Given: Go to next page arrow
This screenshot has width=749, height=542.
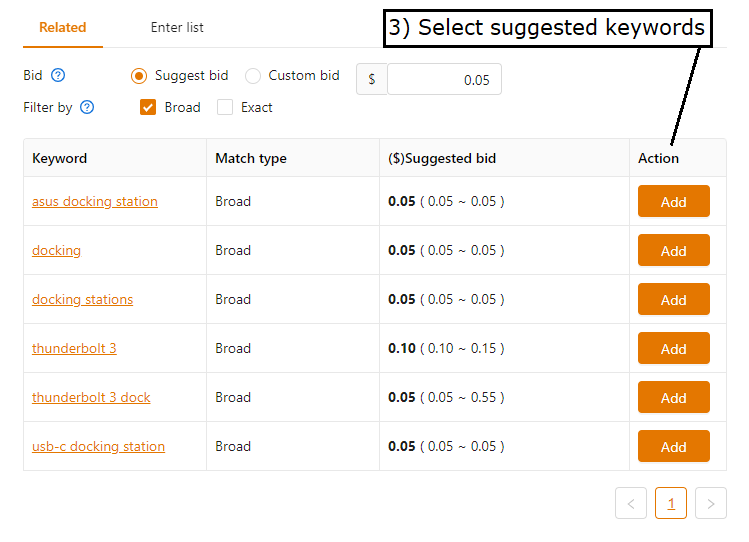Looking at the screenshot, I should pyautogui.click(x=711, y=503).
